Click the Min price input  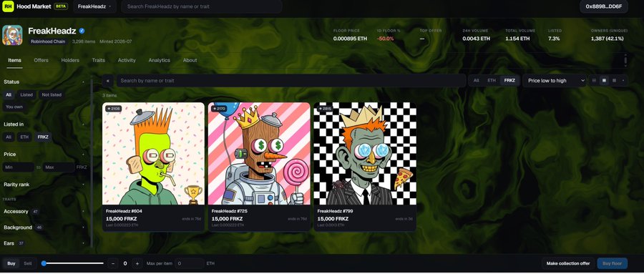coord(19,167)
